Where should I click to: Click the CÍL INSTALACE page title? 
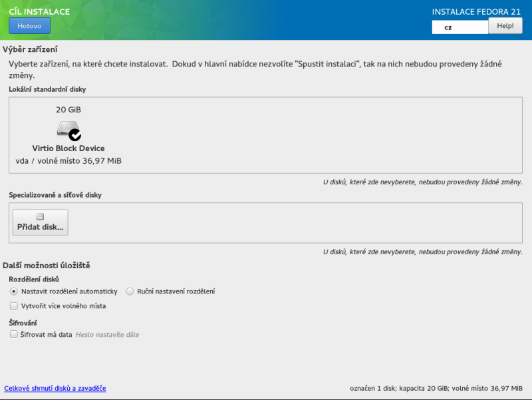pyautogui.click(x=39, y=11)
